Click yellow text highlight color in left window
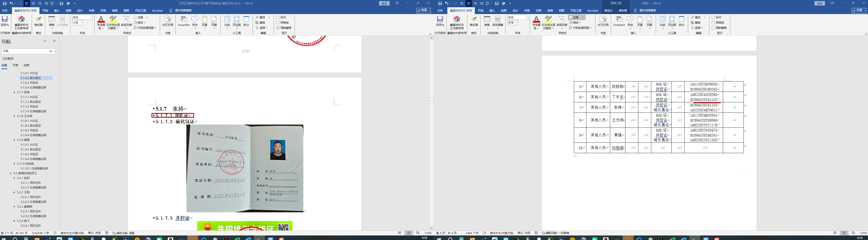This screenshot has height=240, width=868. coord(113,20)
